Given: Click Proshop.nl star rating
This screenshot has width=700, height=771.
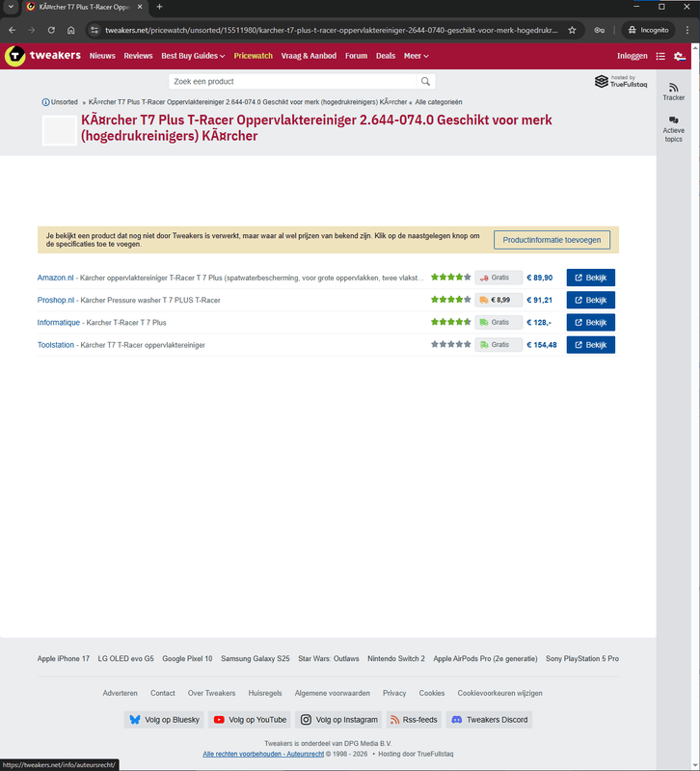Looking at the screenshot, I should pyautogui.click(x=450, y=300).
